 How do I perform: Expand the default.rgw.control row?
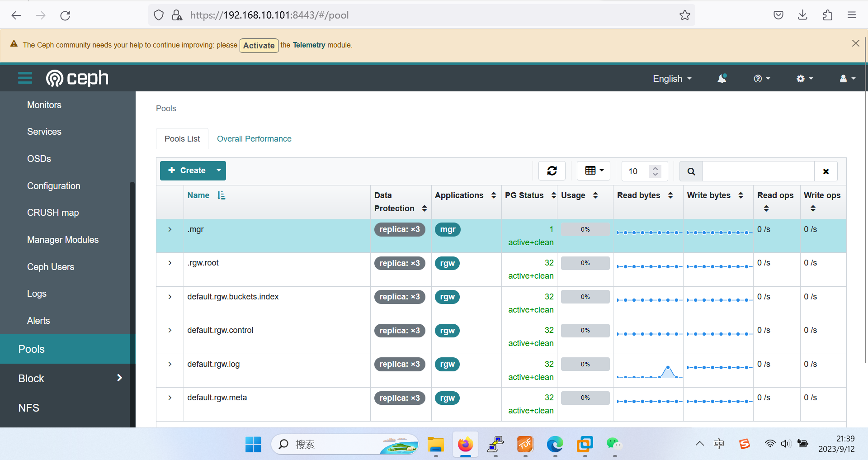click(x=170, y=330)
